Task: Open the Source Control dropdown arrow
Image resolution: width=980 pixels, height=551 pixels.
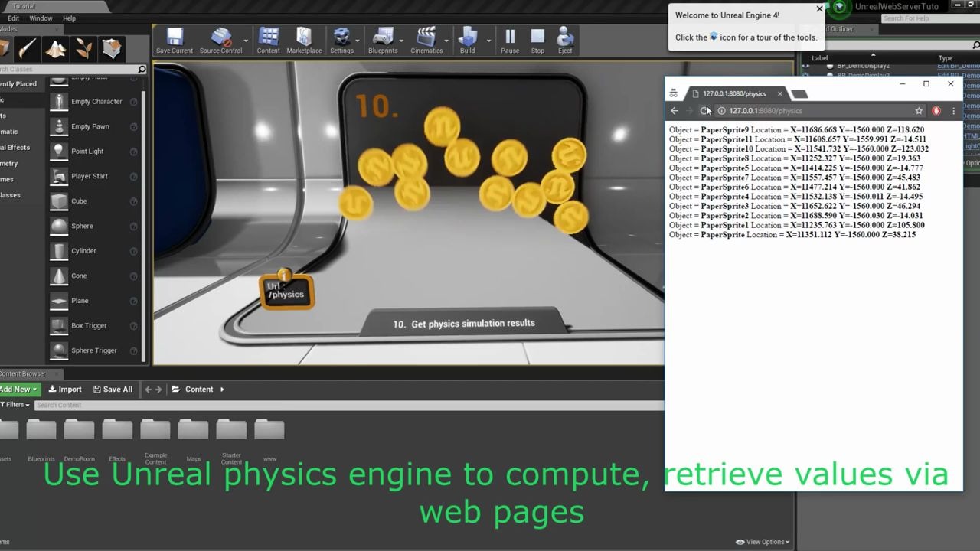Action: pyautogui.click(x=246, y=40)
